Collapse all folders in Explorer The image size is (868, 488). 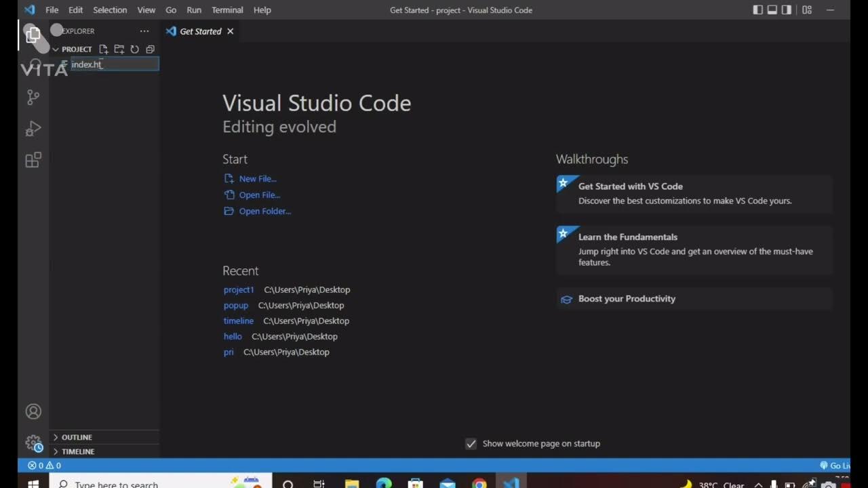(x=151, y=49)
